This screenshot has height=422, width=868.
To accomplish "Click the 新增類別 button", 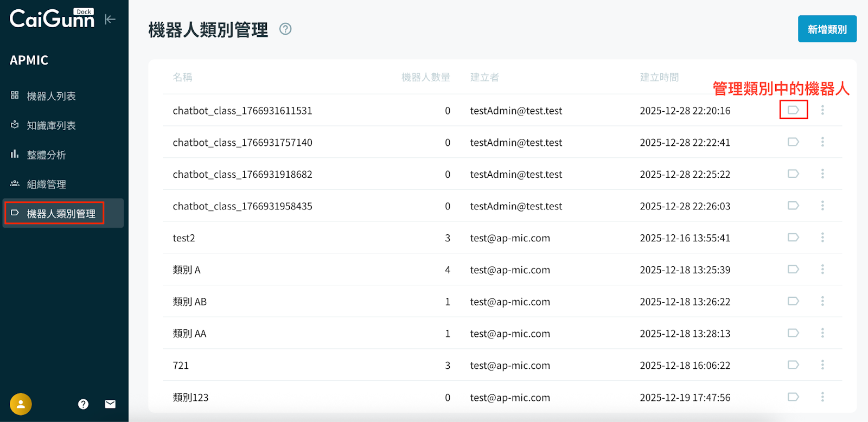I will (827, 29).
